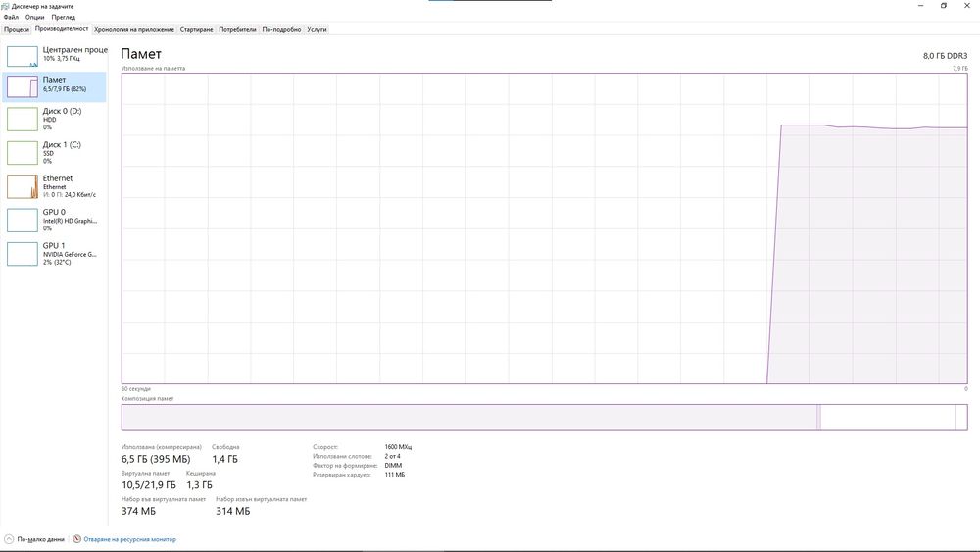
Task: Click the CPU mini graph thumbnail
Action: (x=23, y=56)
